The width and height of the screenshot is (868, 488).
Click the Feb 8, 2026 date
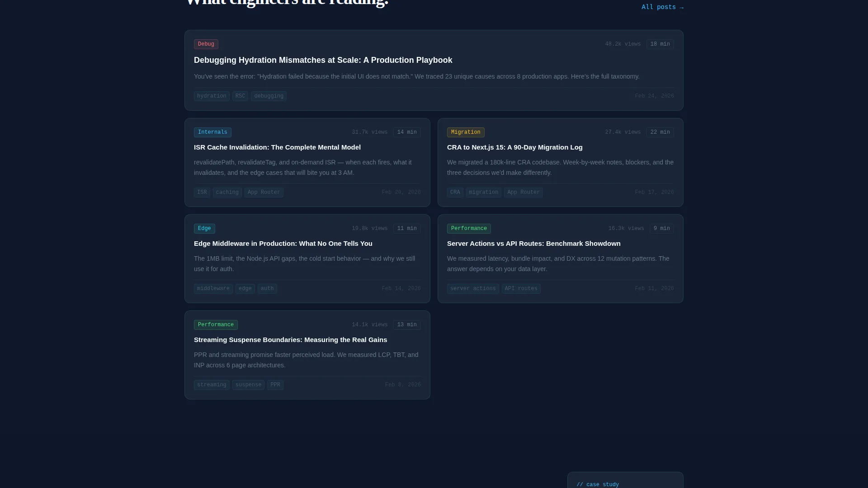click(x=403, y=385)
